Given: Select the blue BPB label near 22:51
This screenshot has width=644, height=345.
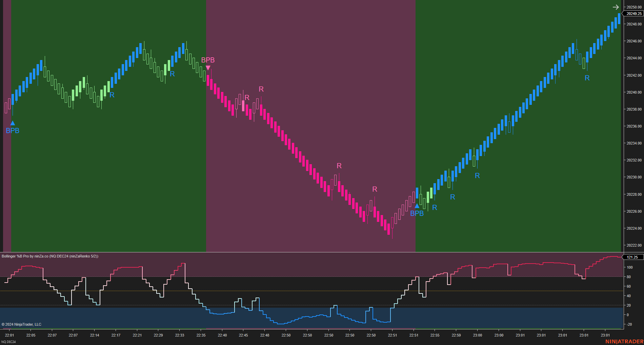Looking at the screenshot, I should tap(417, 213).
